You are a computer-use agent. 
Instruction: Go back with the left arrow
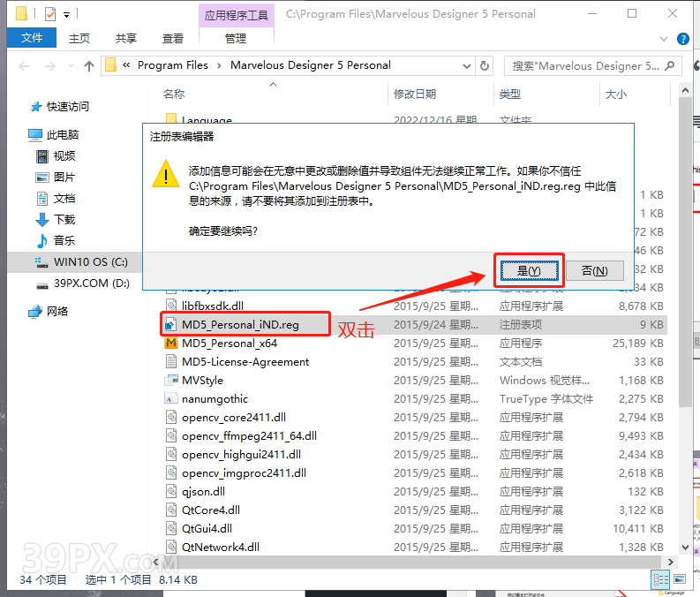[24, 66]
